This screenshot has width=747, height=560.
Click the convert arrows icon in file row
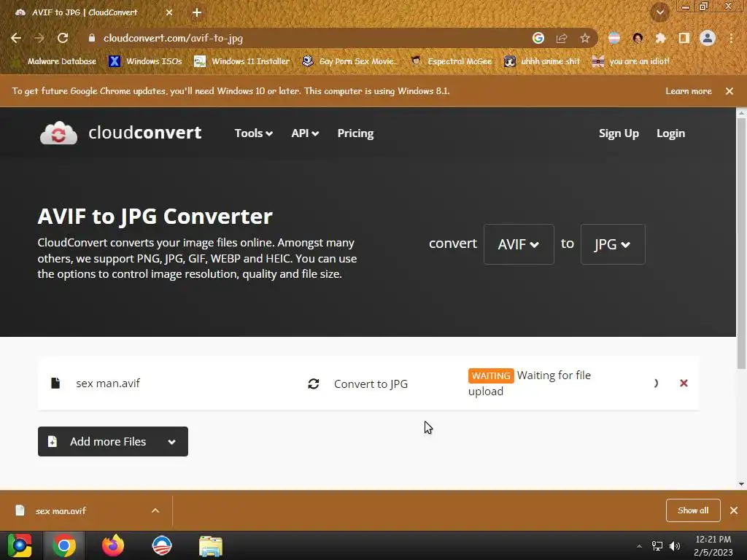314,384
